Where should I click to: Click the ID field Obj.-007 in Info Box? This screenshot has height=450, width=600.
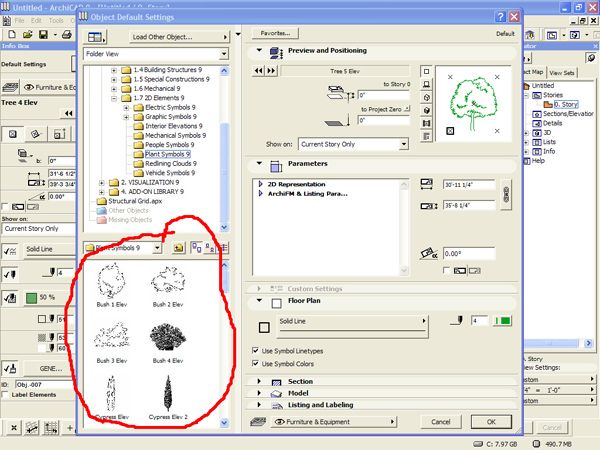click(x=45, y=384)
